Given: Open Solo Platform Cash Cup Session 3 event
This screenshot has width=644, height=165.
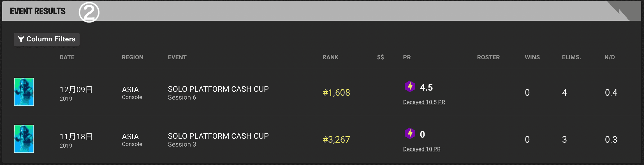Looking at the screenshot, I should pos(218,140).
